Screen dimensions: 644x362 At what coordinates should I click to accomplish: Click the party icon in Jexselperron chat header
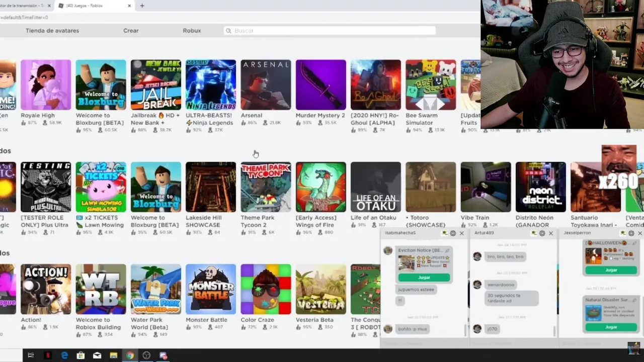(x=622, y=233)
